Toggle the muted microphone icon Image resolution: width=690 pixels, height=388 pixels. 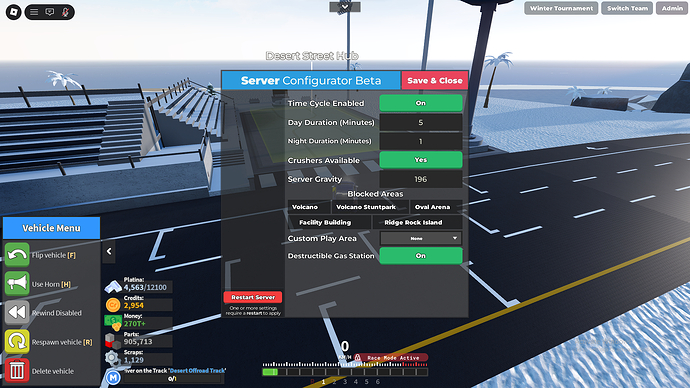pos(65,12)
